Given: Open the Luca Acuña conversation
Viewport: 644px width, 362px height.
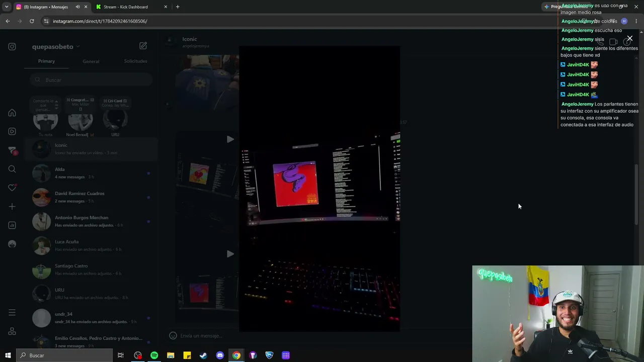Looking at the screenshot, I should click(x=91, y=245).
